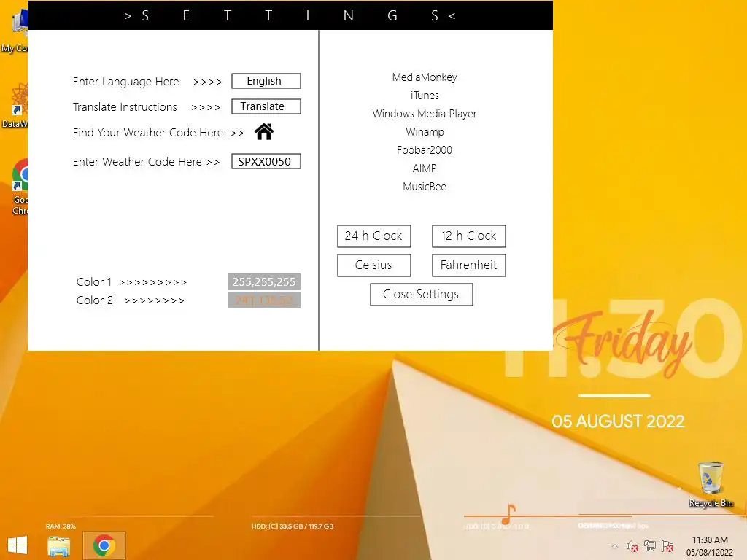
Task: Click the network tray icon
Action: (649, 545)
